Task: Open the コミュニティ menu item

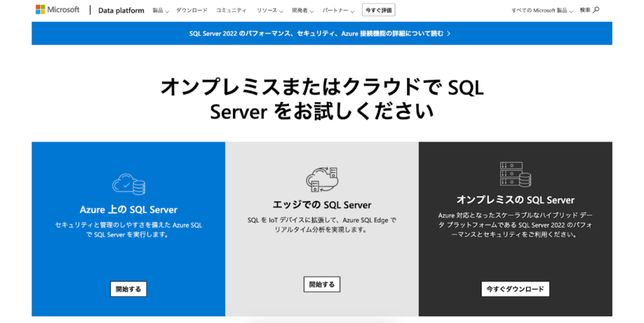Action: point(231,10)
